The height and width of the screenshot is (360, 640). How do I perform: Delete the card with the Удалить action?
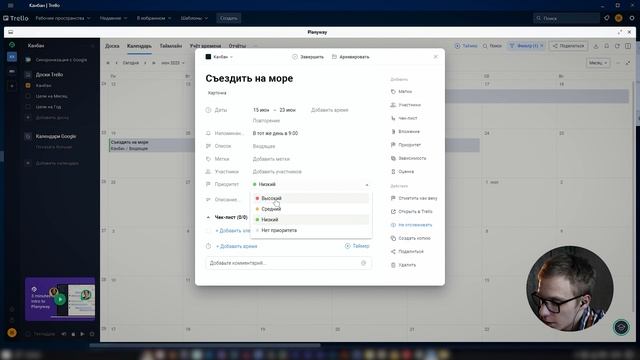[x=403, y=265]
